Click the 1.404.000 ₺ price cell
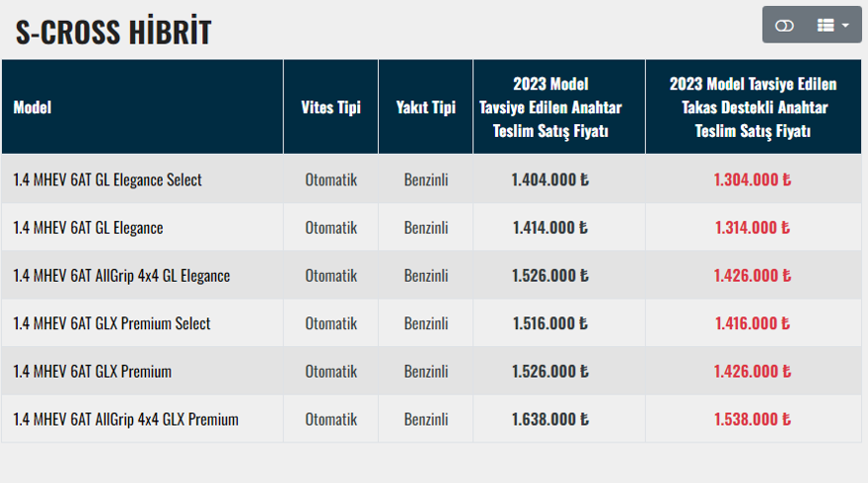This screenshot has width=868, height=483. 549,179
